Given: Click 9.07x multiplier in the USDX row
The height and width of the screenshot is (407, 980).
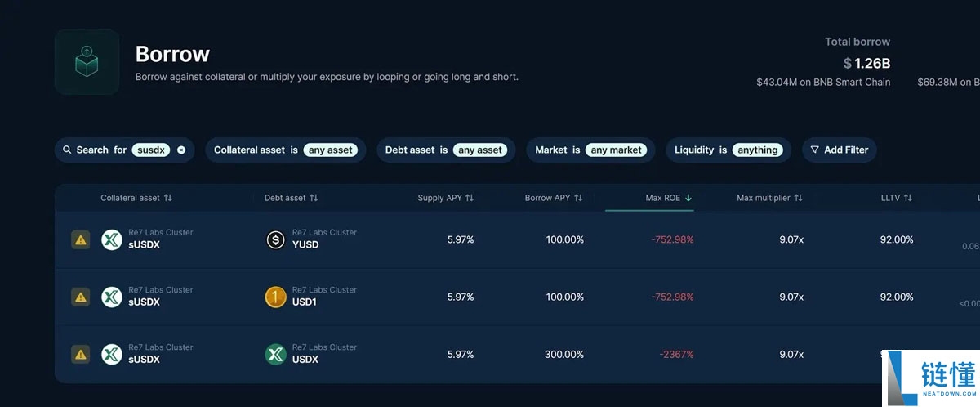Looking at the screenshot, I should 791,355.
